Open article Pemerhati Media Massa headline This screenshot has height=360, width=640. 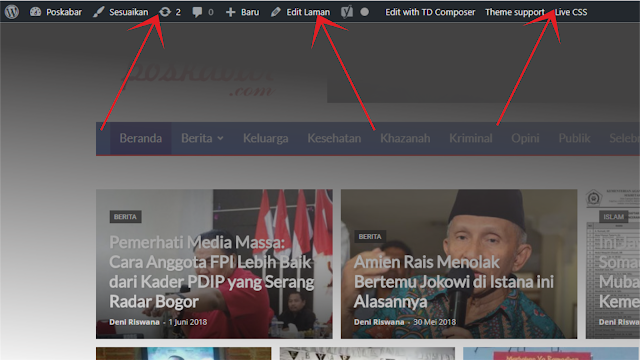tap(211, 272)
